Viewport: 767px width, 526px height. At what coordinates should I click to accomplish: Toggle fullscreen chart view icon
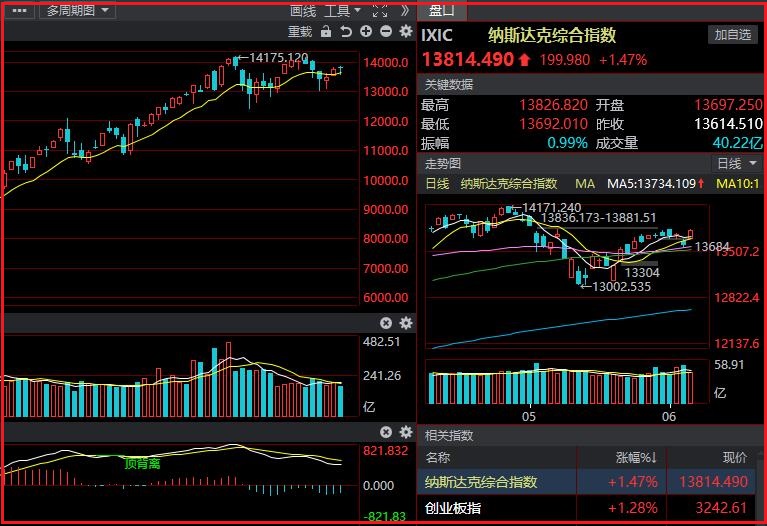click(380, 10)
